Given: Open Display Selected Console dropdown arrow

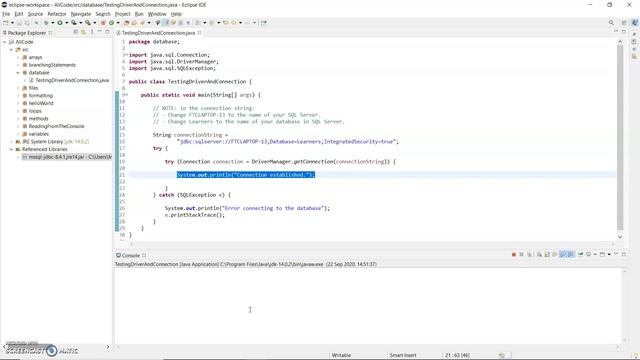Looking at the screenshot, I should (x=595, y=254).
